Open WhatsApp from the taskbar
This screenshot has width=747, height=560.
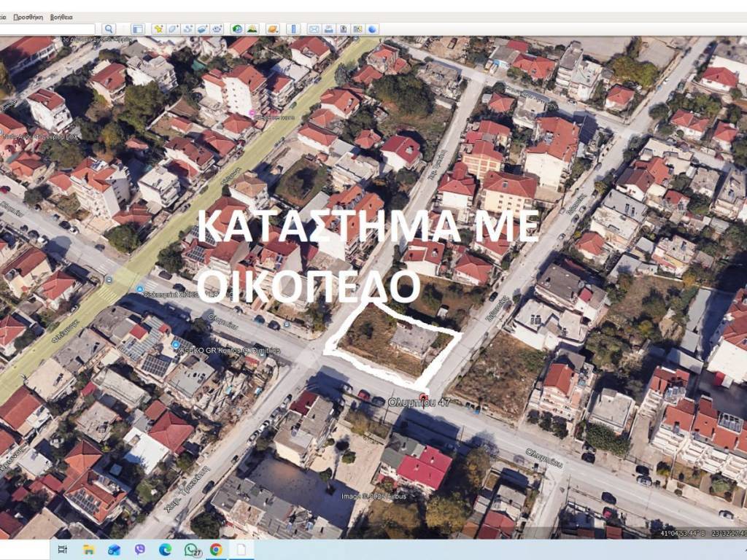tap(191, 549)
